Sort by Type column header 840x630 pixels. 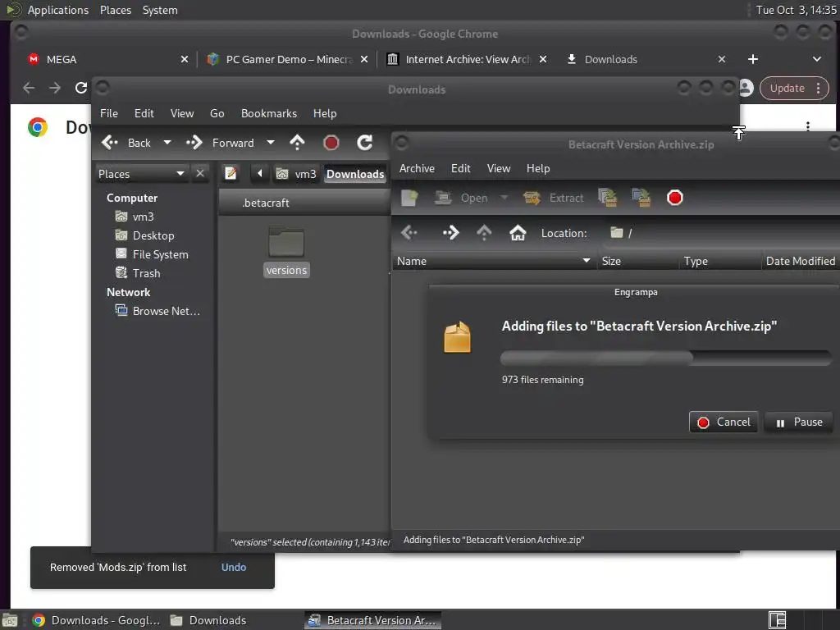(x=720, y=261)
